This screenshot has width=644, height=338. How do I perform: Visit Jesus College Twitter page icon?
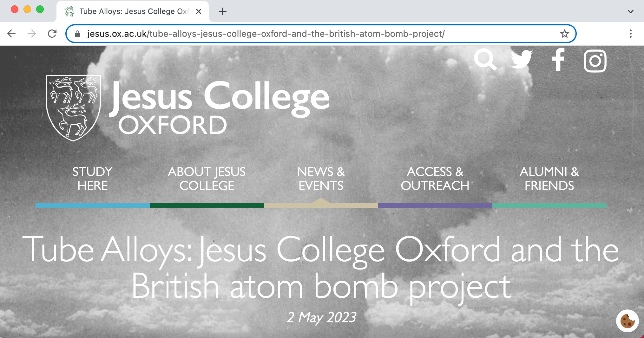tap(522, 59)
